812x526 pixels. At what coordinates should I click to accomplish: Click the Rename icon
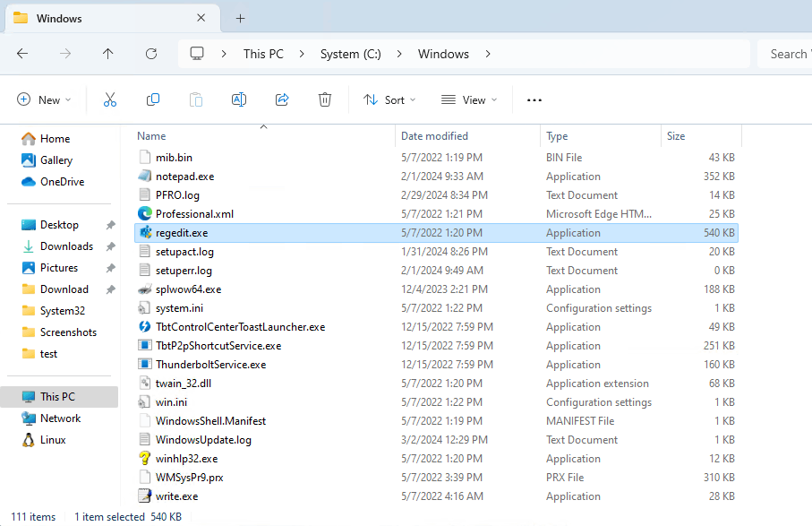click(x=239, y=99)
